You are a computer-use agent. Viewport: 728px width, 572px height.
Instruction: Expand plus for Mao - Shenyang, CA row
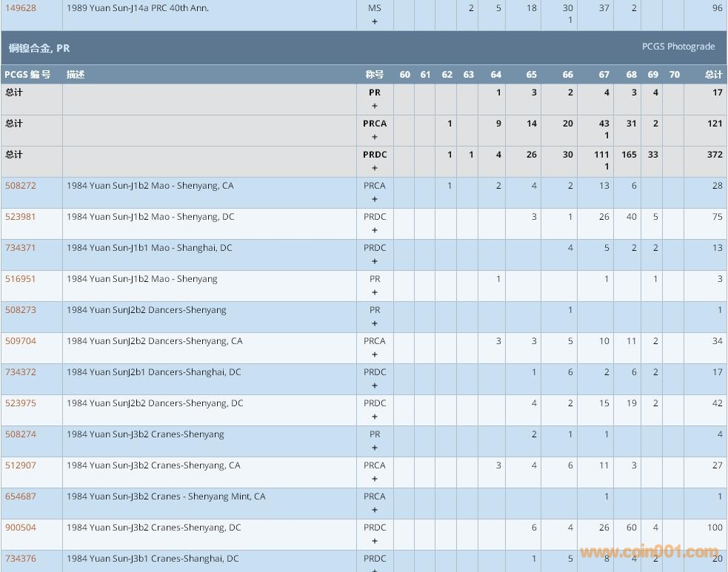click(x=374, y=199)
